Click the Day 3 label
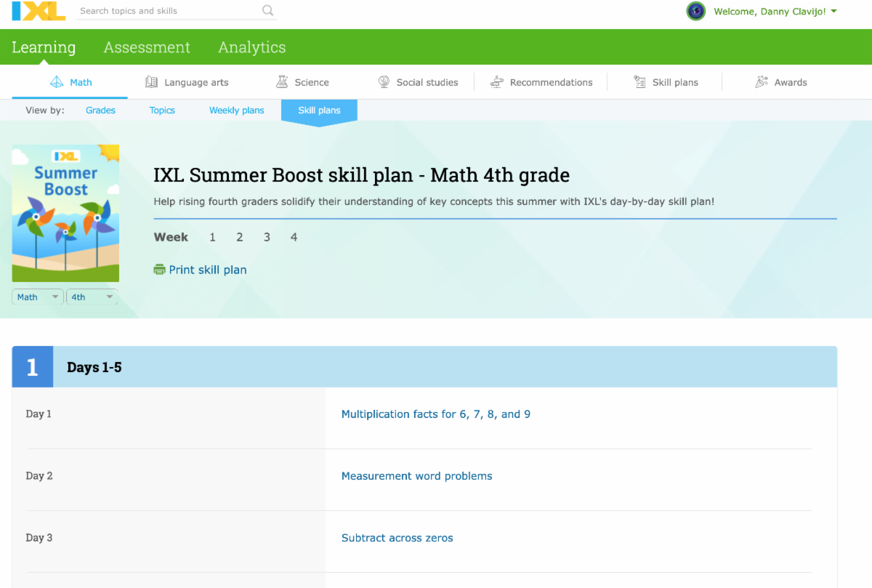872x588 pixels. (39, 537)
